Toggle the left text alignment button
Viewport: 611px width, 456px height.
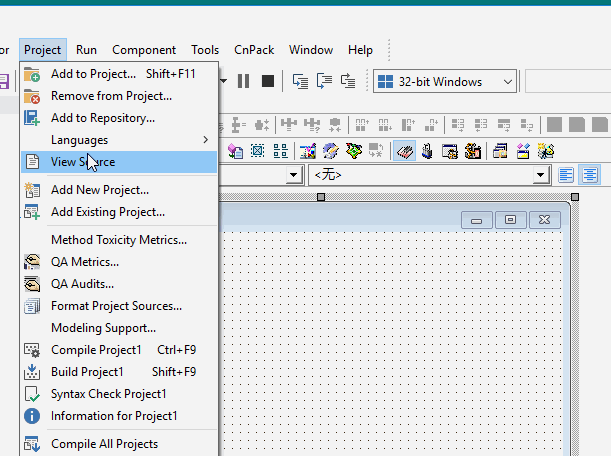567,175
